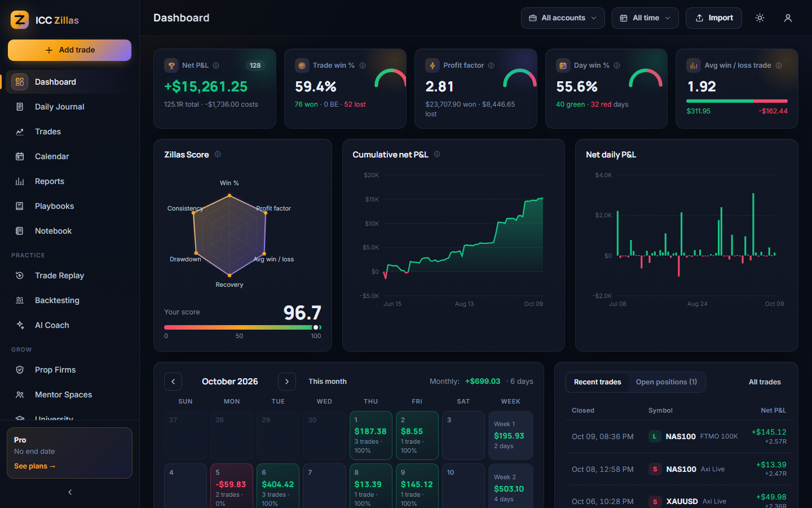Go to next month in calendar
This screenshot has height=508, width=812.
287,382
